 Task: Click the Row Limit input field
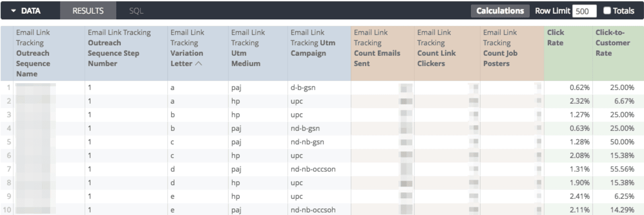coord(584,11)
